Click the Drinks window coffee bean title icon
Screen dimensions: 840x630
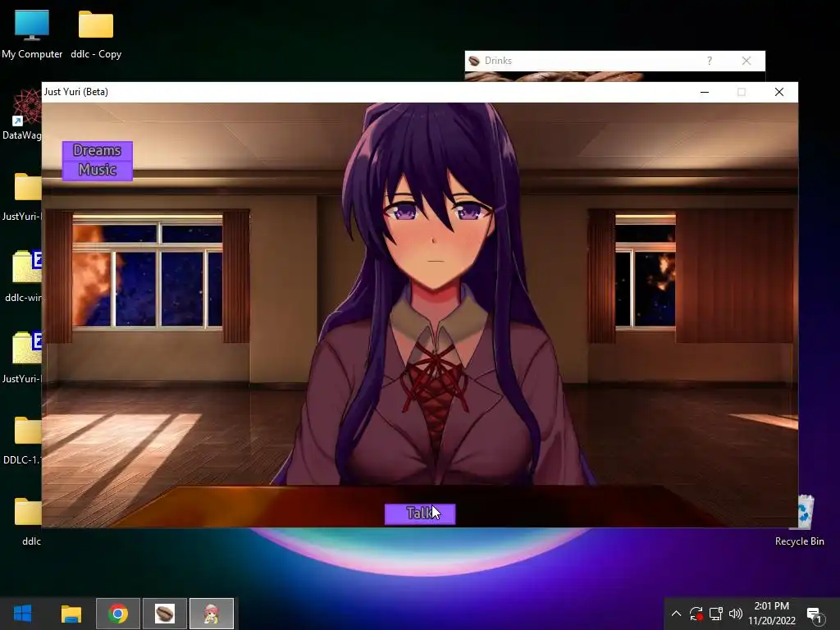pos(474,61)
